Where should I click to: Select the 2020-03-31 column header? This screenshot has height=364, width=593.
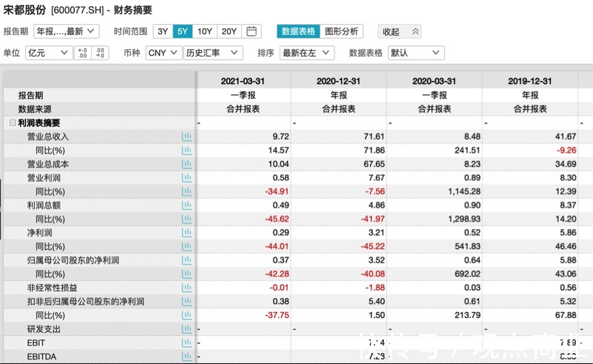pos(434,81)
